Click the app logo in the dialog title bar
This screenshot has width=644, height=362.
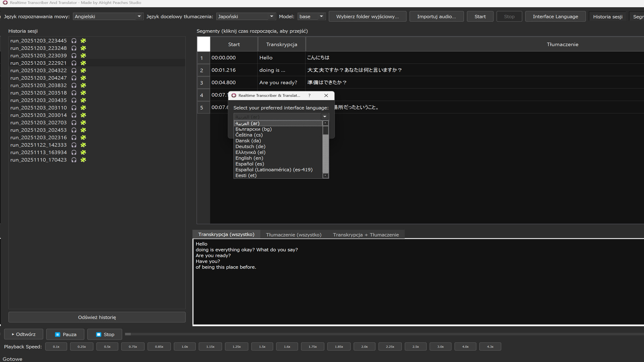coord(234,96)
